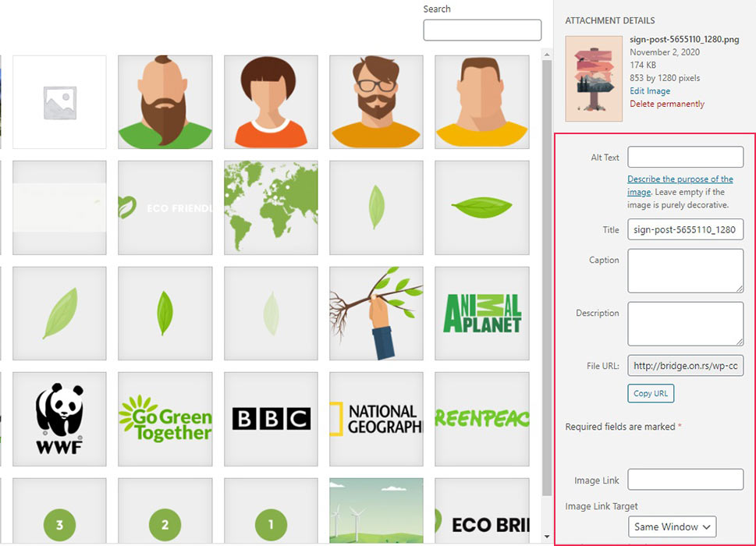Screen dimensions: 756x546
Task: Select the Go Green Together logo thumbnail
Action: pos(165,419)
